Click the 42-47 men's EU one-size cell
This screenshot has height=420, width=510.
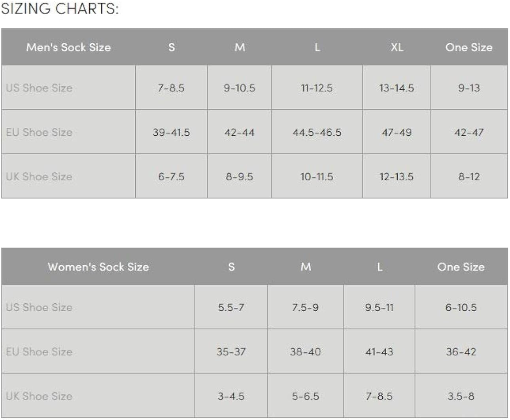point(469,132)
